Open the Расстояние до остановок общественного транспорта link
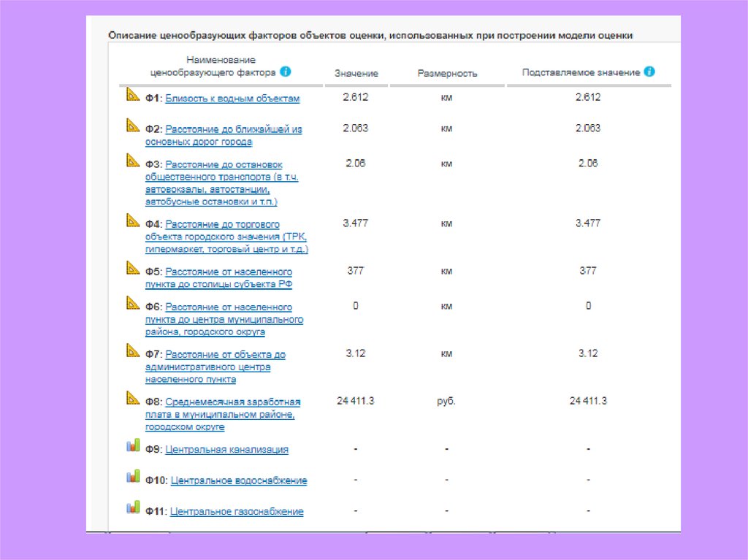This screenshot has width=748, height=560. (x=224, y=164)
